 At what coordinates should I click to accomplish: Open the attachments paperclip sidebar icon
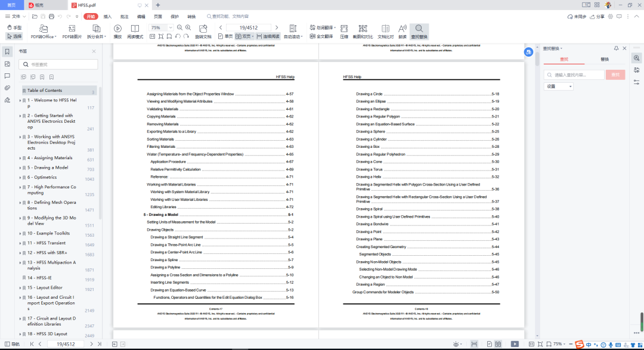point(7,88)
